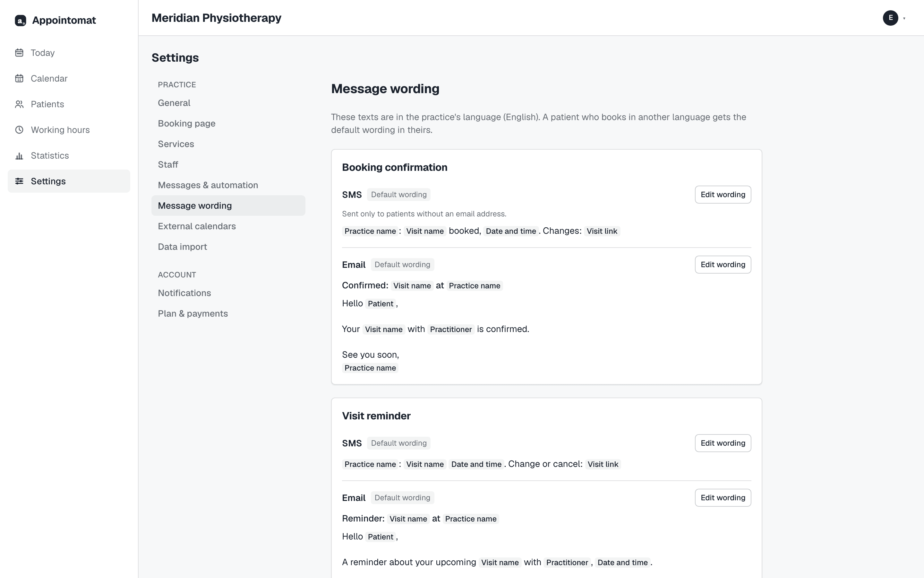Open Staff settings
The height and width of the screenshot is (578, 924).
pos(228,164)
